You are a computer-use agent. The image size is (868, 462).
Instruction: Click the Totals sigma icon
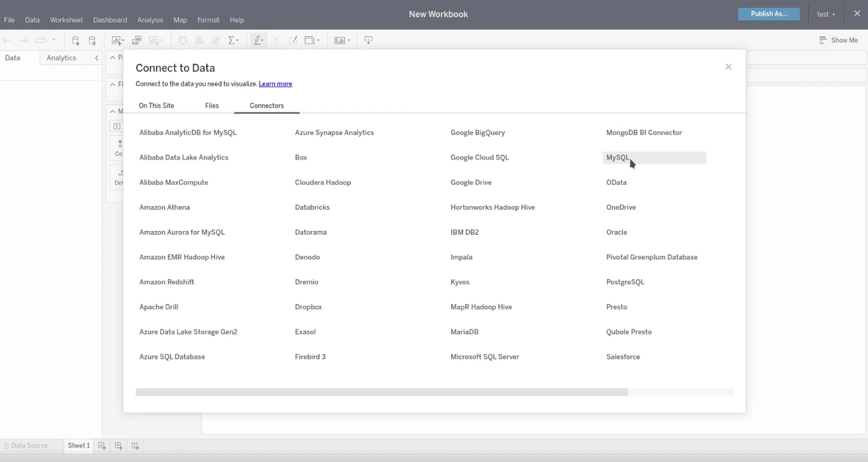(233, 41)
